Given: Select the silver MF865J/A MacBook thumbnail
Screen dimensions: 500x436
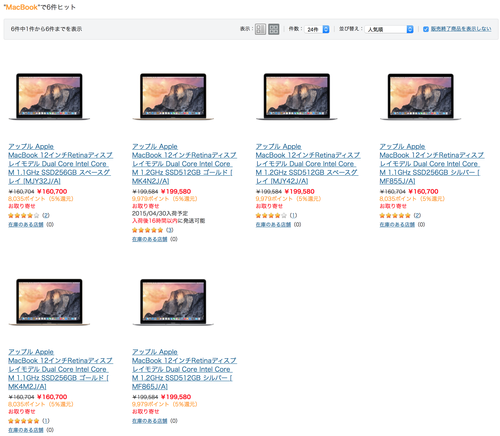Looking at the screenshot, I should pyautogui.click(x=173, y=302).
